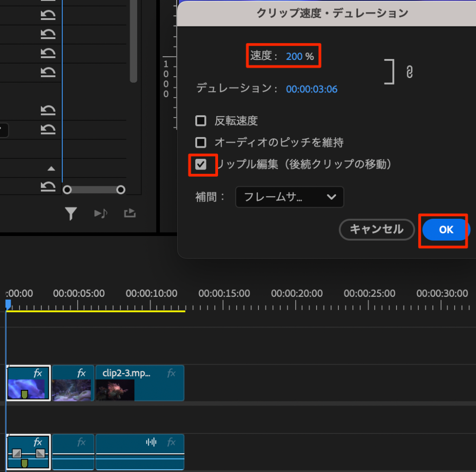
Task: Check the オーディオのピッチを維持 option
Action: (x=201, y=142)
